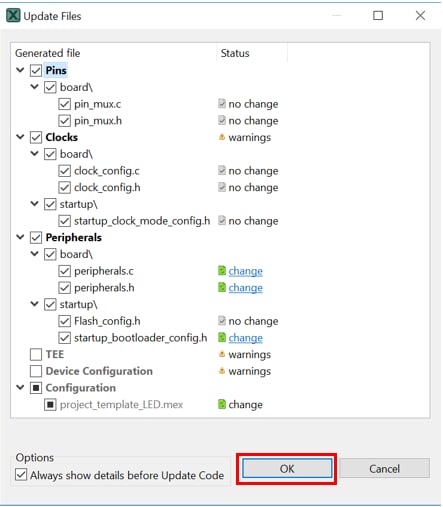Click the Update Files application icon in title bar
Screen dimensions: 443x507
[13, 16]
